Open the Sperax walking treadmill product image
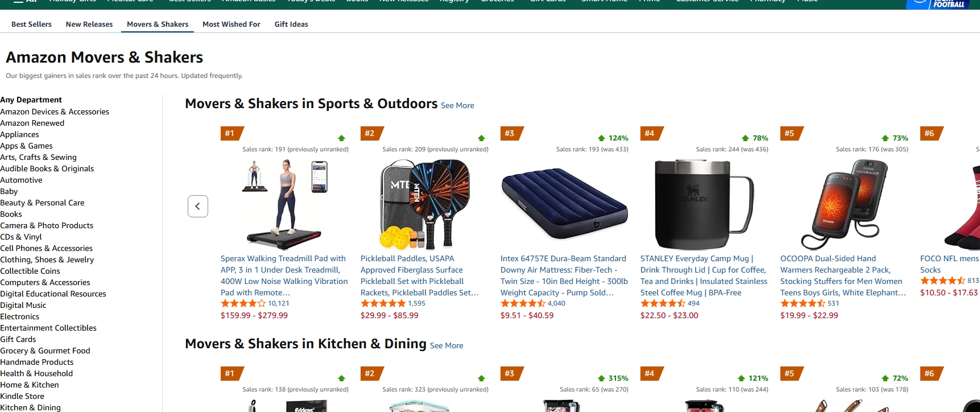The height and width of the screenshot is (412, 980). [284, 204]
